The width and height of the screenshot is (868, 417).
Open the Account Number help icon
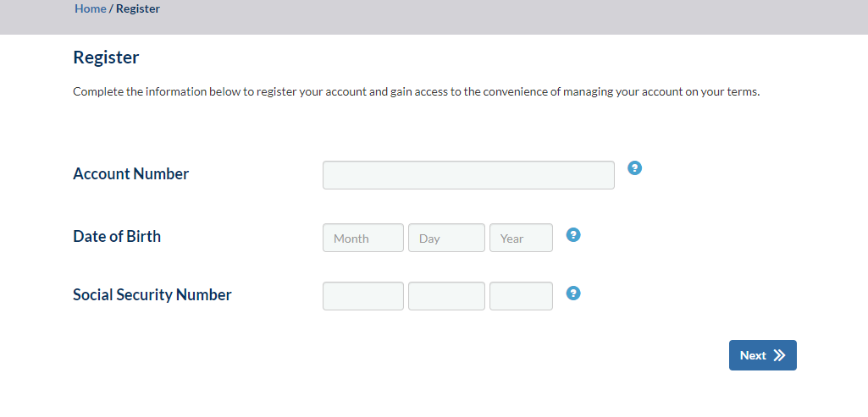pos(634,168)
